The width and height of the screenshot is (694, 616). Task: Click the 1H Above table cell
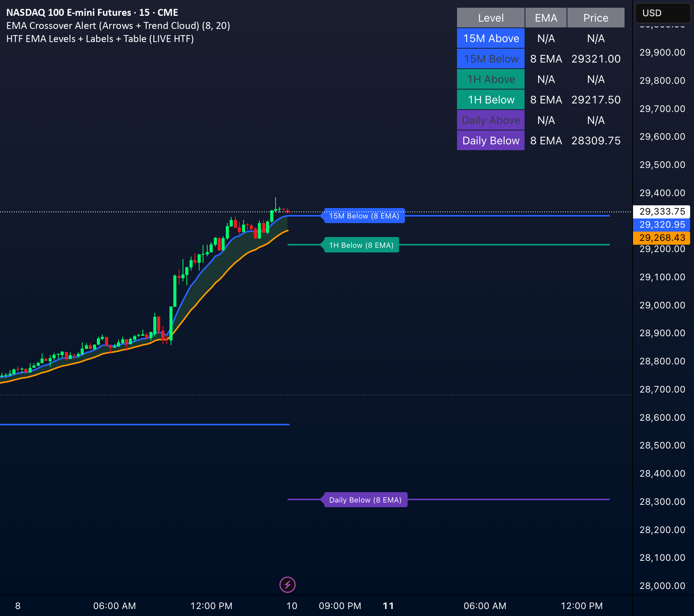pyautogui.click(x=491, y=79)
